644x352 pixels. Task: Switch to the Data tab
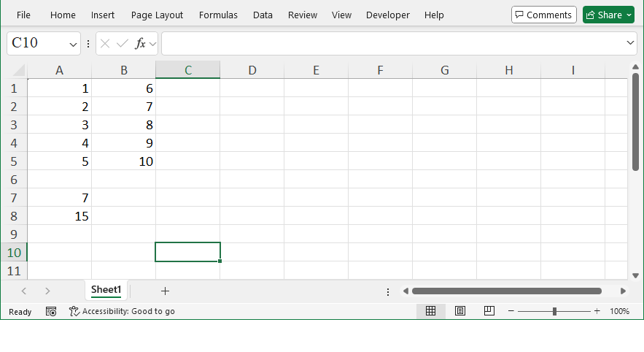point(263,15)
